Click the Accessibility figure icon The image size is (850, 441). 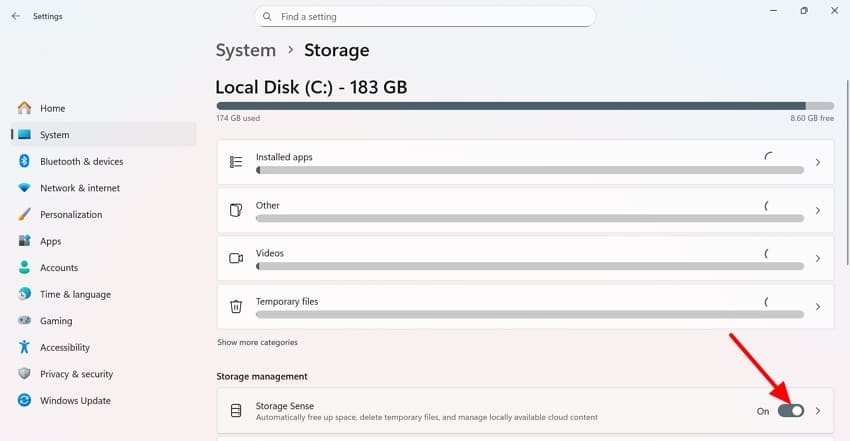[24, 347]
